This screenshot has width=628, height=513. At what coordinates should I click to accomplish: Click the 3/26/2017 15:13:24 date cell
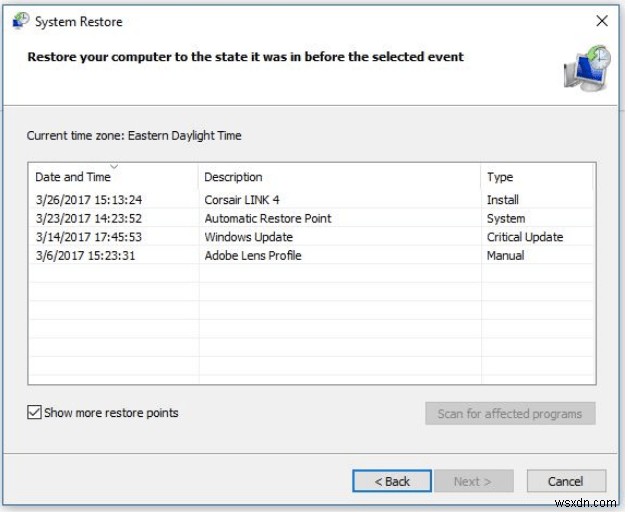pyautogui.click(x=89, y=199)
